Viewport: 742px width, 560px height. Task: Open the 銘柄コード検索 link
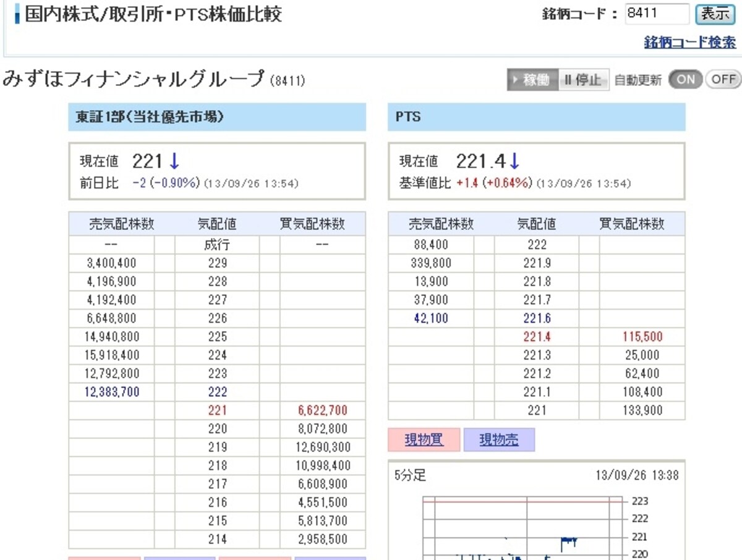point(690,42)
